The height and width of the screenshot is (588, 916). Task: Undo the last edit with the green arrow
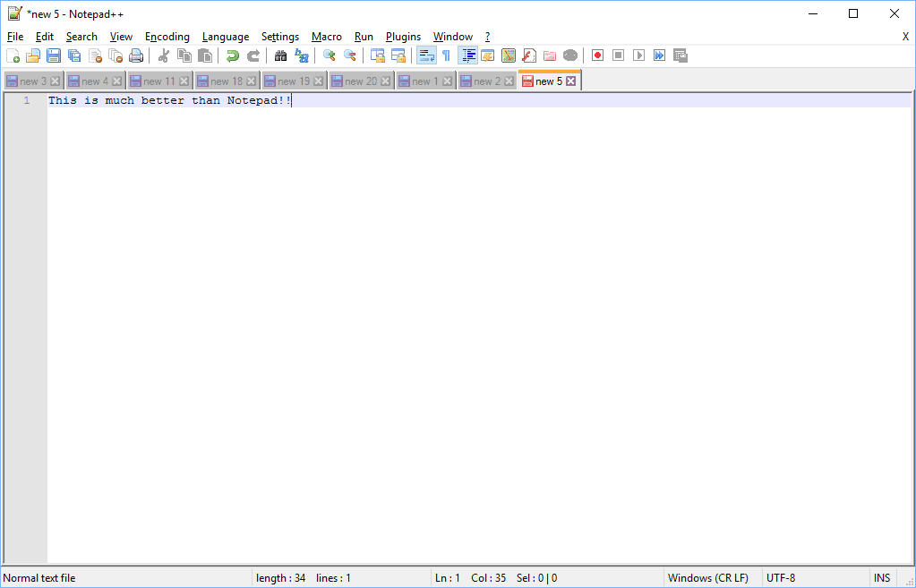click(233, 55)
